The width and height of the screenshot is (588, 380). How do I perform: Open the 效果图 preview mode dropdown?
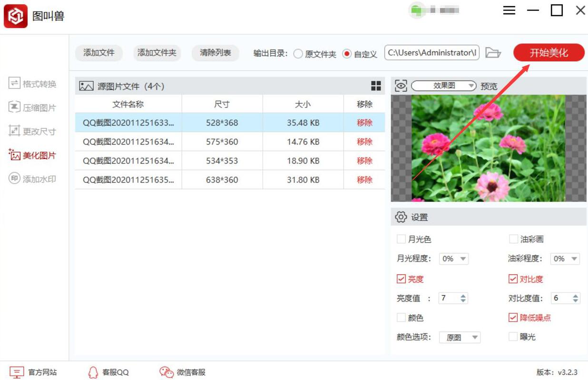pyautogui.click(x=444, y=86)
